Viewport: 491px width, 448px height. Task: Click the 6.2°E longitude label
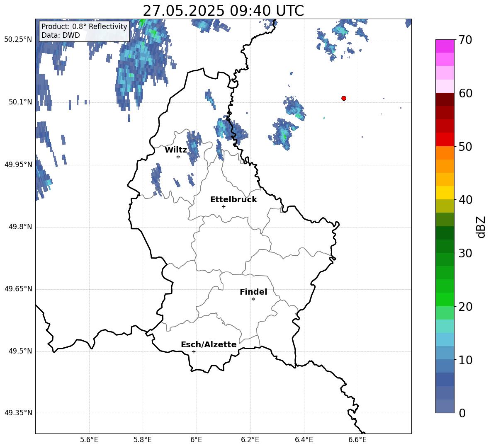click(x=250, y=440)
